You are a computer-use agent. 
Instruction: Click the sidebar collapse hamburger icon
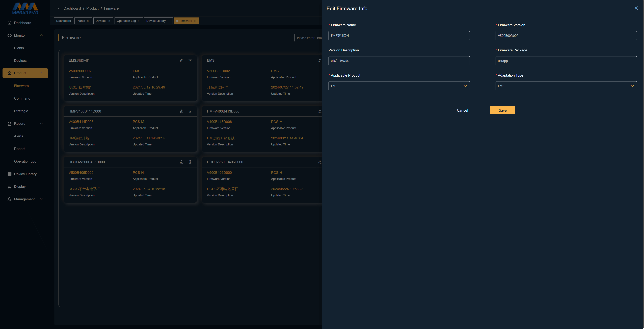pyautogui.click(x=57, y=9)
